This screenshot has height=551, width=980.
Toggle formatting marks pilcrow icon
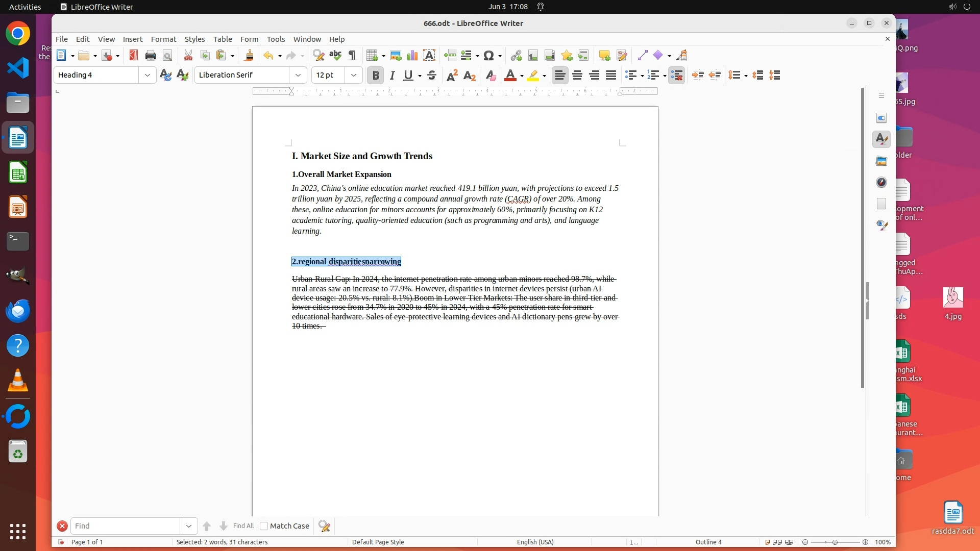[352, 55]
